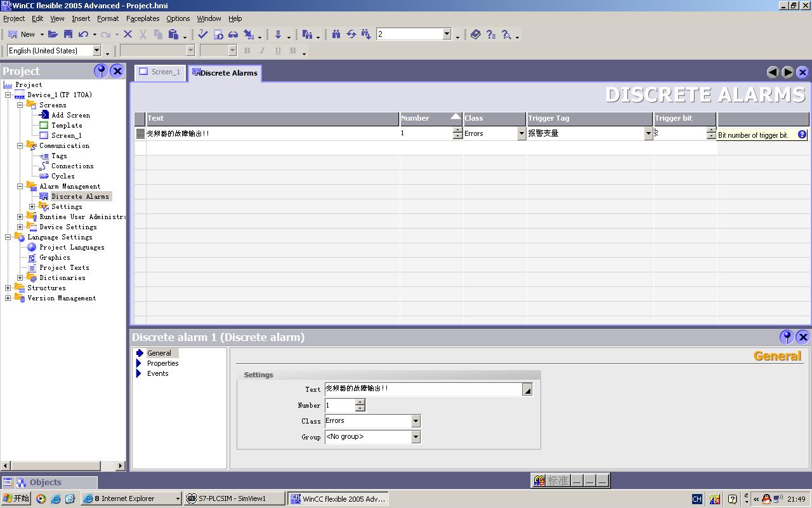
Task: Sort by the Number column header
Action: coord(431,119)
